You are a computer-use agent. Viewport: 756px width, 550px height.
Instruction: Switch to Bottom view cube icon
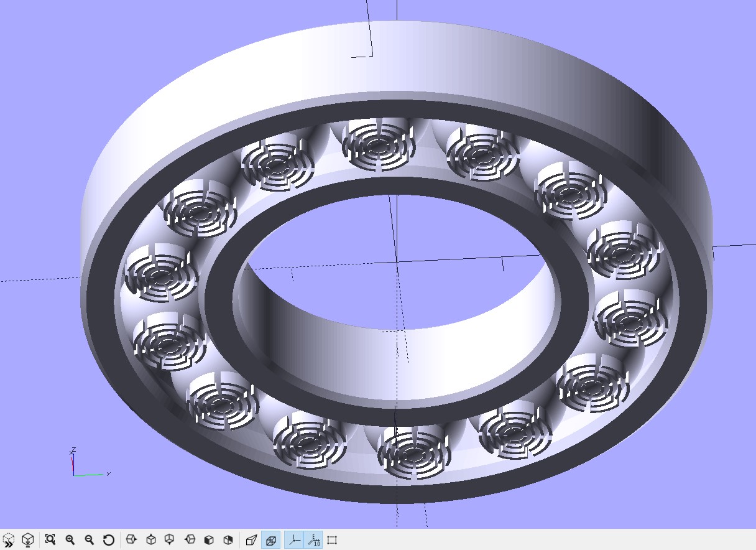[170, 539]
